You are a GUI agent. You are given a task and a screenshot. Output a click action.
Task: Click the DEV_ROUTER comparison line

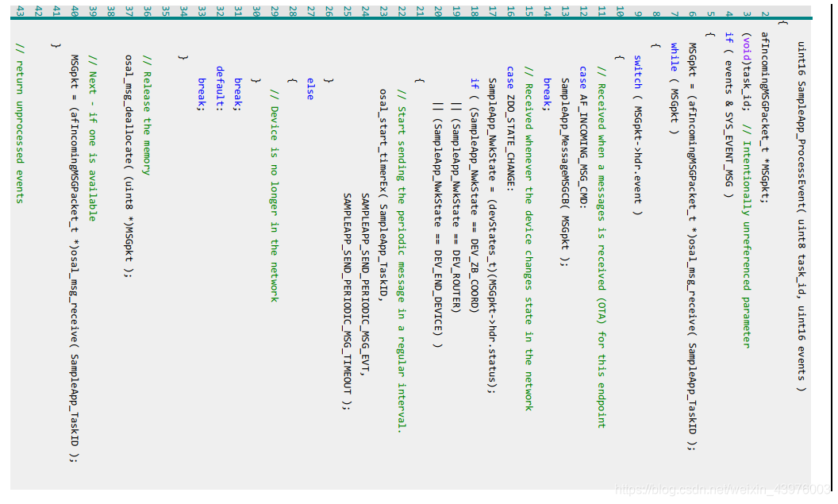click(x=456, y=207)
